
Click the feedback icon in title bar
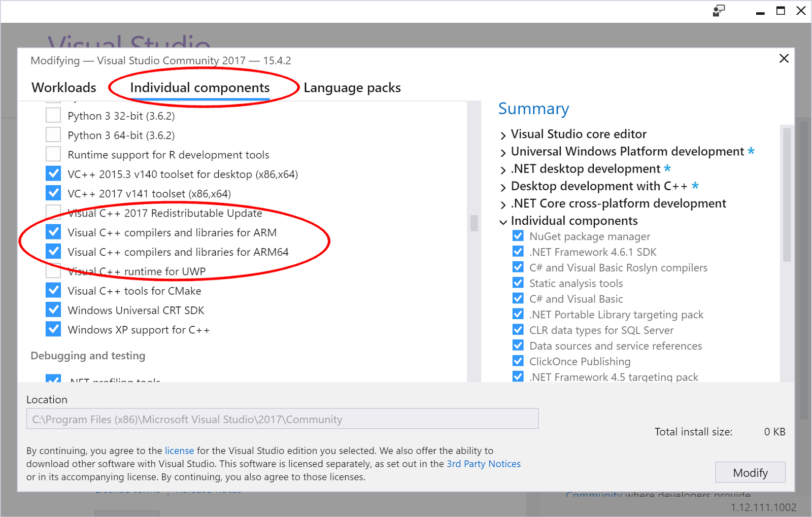pos(719,11)
